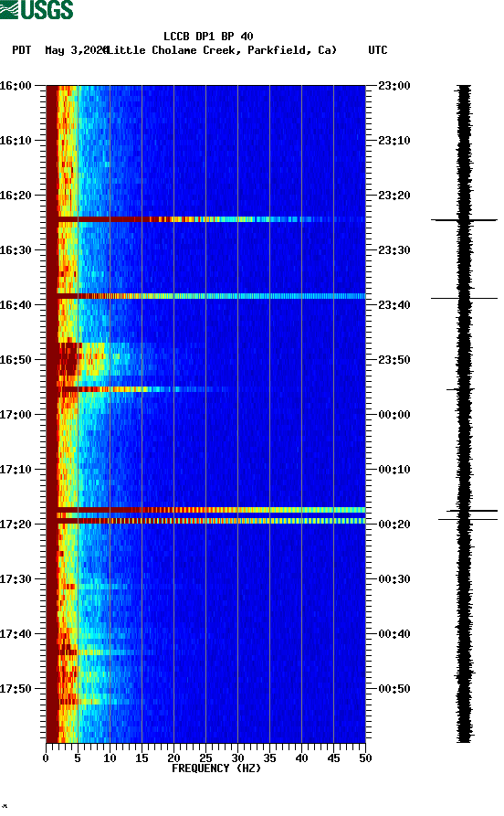Viewport: 504px width, 816px height.
Task: Click the 17:10 PDT time label
Action: 16,470
